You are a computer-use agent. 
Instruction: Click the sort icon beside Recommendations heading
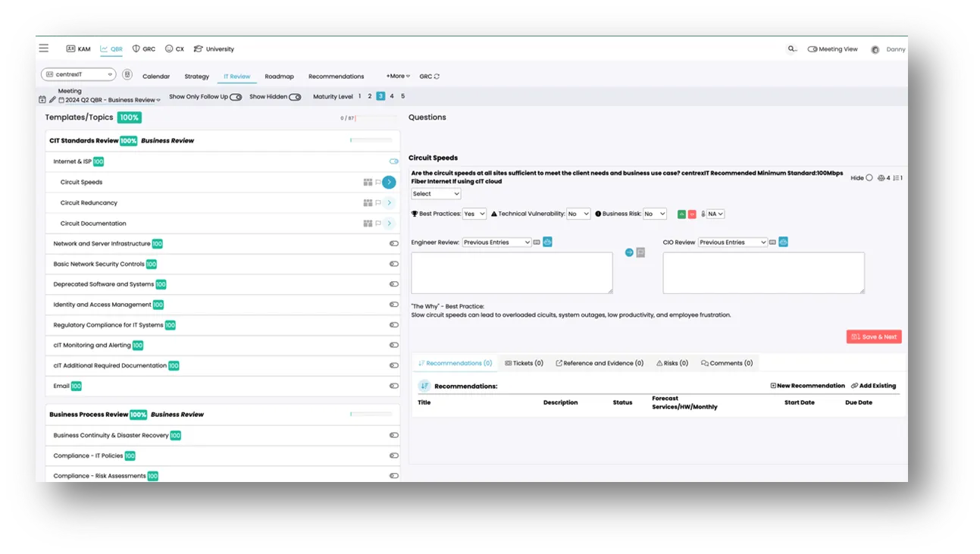point(424,386)
